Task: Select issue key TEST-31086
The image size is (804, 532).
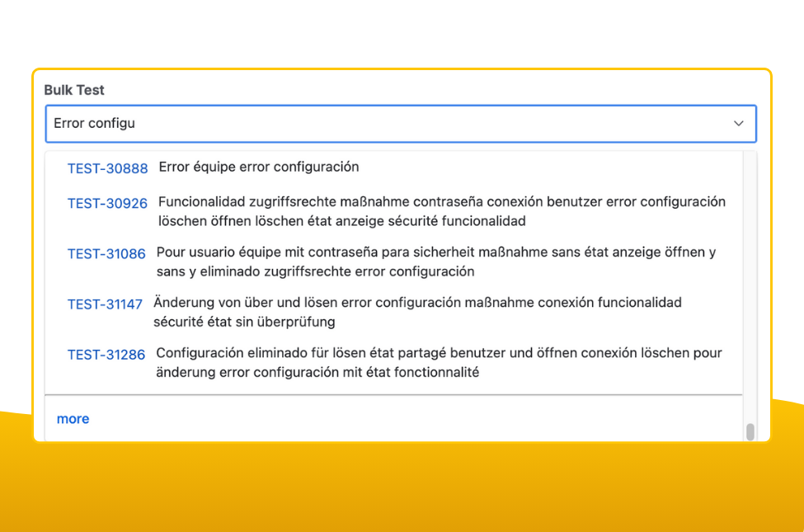Action: [106, 253]
